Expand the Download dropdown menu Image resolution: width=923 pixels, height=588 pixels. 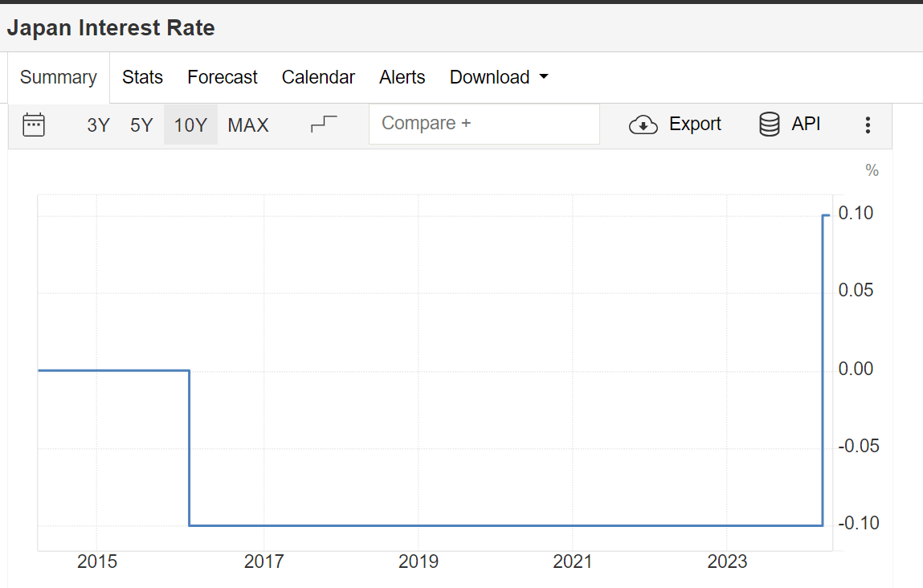498,77
